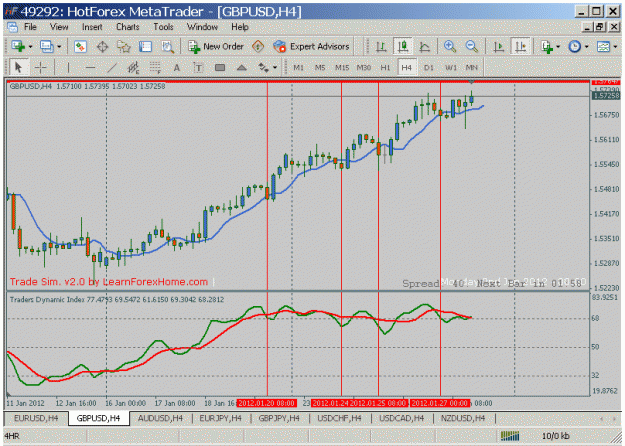Toggle the chart shift icon
Image resolution: width=625 pixels, height=446 pixels.
[521, 47]
